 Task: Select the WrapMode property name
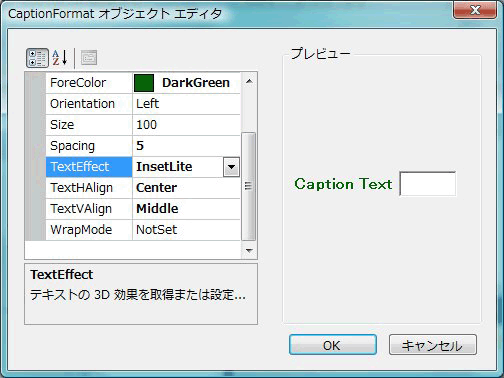[81, 230]
